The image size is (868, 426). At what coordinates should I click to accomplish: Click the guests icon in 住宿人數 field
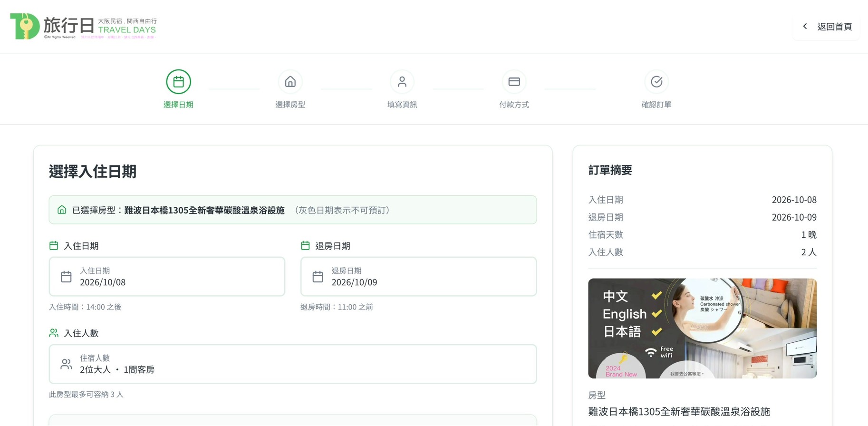[66, 364]
